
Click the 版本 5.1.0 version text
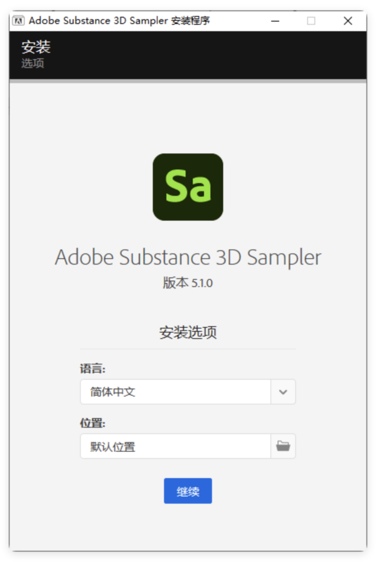(x=188, y=283)
